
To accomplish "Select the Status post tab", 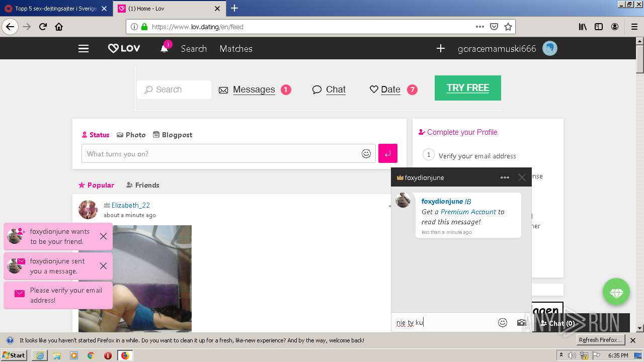I will click(x=96, y=135).
